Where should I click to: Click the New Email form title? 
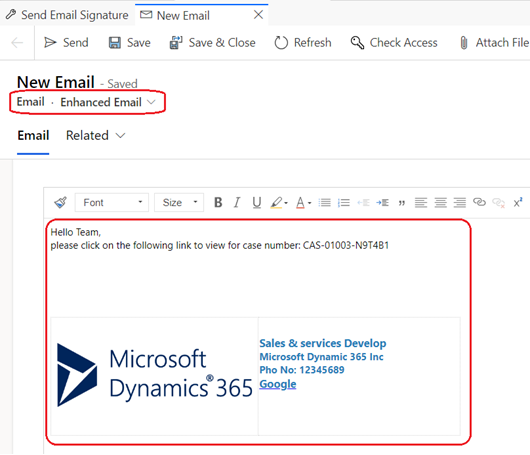[56, 82]
